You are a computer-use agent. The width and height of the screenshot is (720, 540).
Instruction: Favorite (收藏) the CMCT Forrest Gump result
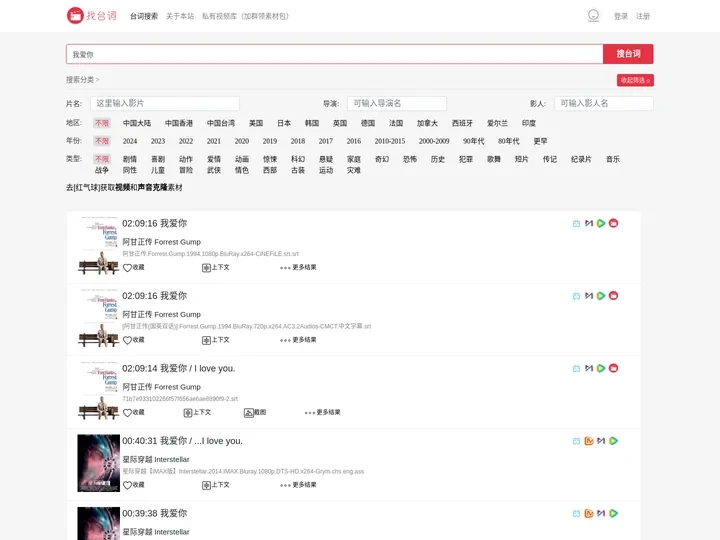[x=134, y=340]
